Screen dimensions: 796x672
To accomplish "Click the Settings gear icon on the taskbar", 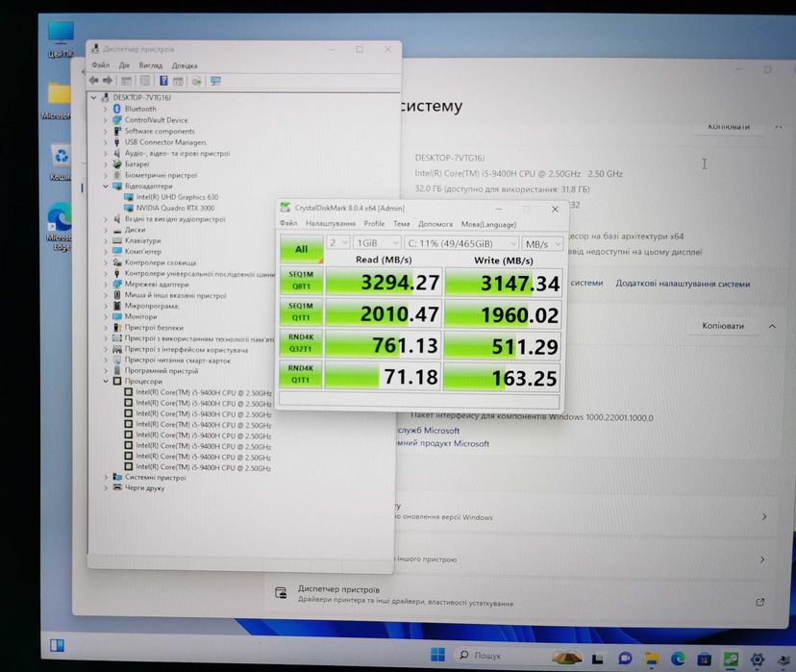I will pos(757,660).
